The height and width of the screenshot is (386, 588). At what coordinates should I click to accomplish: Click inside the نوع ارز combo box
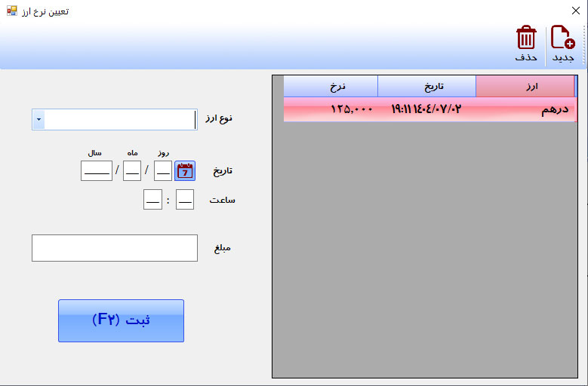pos(121,120)
